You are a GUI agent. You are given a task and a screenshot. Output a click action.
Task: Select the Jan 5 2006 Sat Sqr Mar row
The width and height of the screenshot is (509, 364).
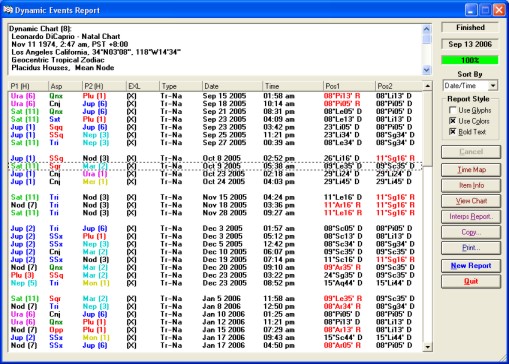point(215,299)
